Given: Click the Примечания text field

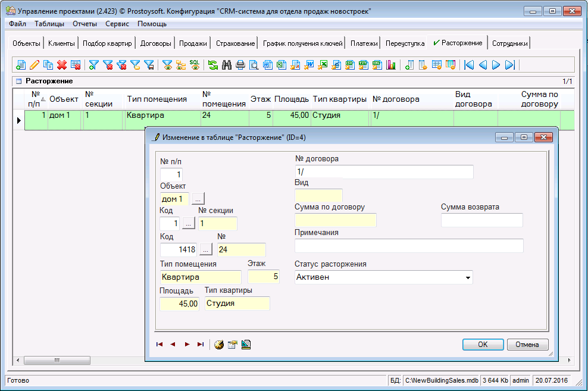Looking at the screenshot, I should [409, 246].
